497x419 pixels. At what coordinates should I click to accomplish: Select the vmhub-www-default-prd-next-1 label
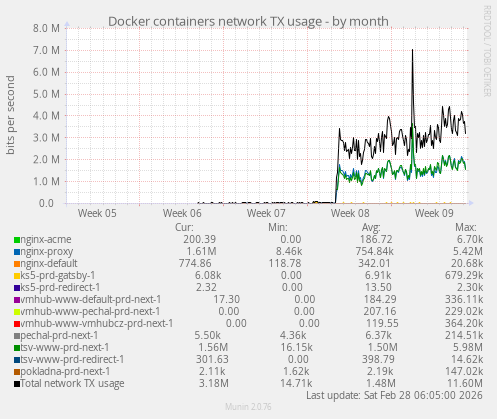(x=91, y=300)
